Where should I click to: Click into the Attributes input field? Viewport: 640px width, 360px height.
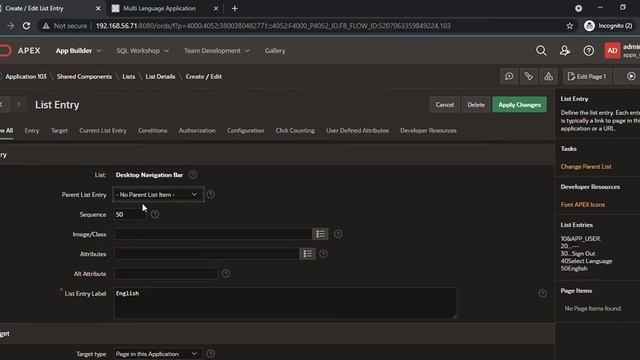tap(207, 254)
